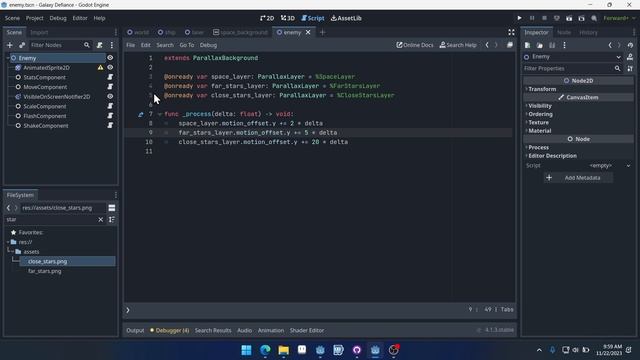Clear the FileSystem search filter
Viewport: 640px width, 360px height.
100,220
